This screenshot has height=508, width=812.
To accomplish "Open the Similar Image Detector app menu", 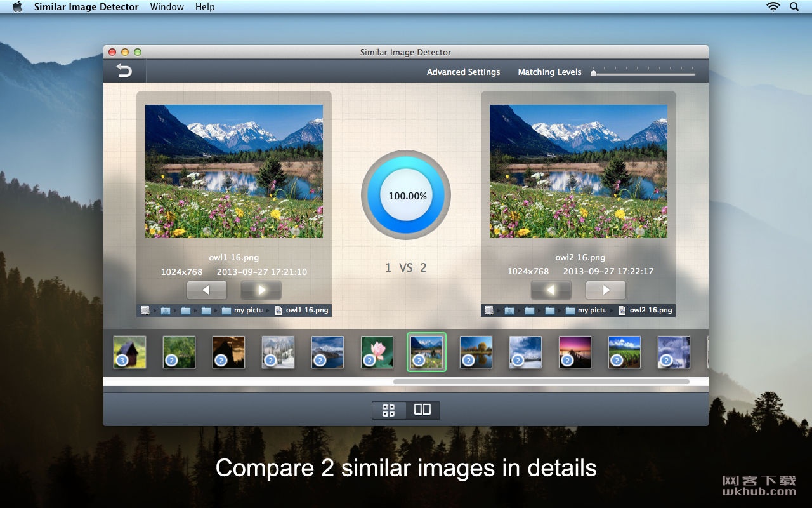I will [x=86, y=7].
